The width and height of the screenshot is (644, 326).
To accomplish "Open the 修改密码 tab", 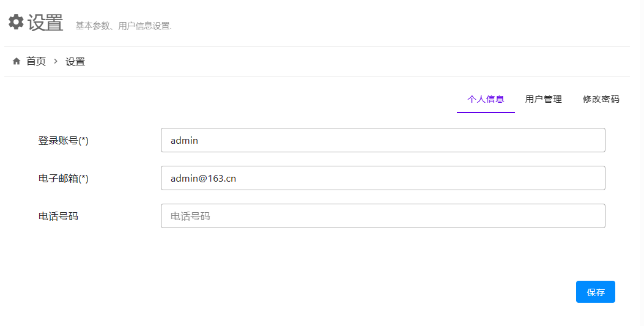I will coord(601,99).
